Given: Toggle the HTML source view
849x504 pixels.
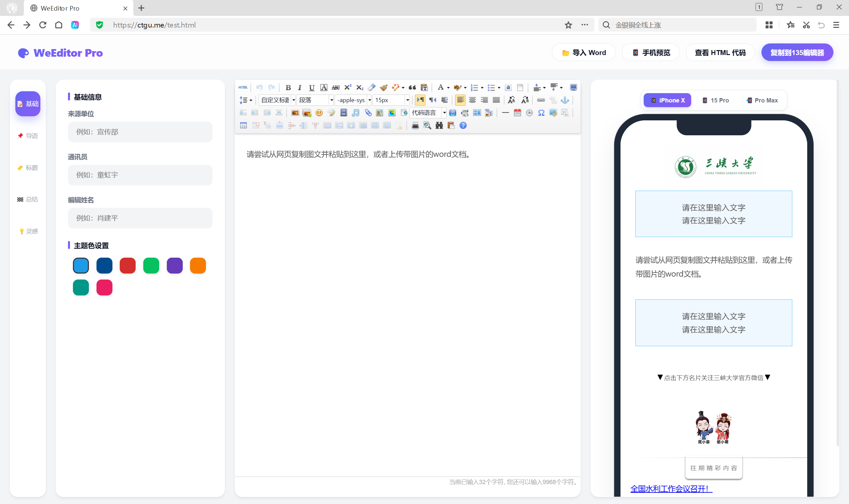Looking at the screenshot, I should (243, 87).
